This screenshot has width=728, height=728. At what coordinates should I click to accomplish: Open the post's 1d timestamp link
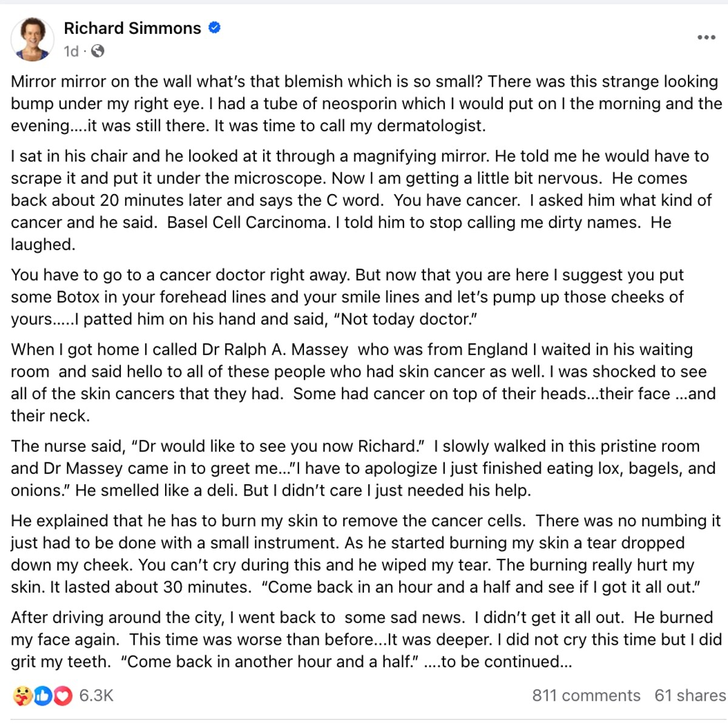71,52
